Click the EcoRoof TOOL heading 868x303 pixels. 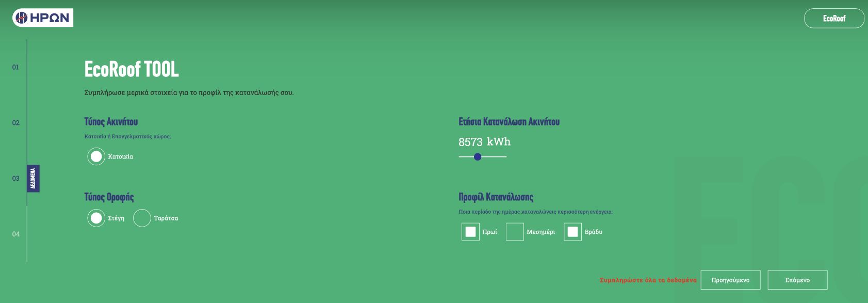132,69
